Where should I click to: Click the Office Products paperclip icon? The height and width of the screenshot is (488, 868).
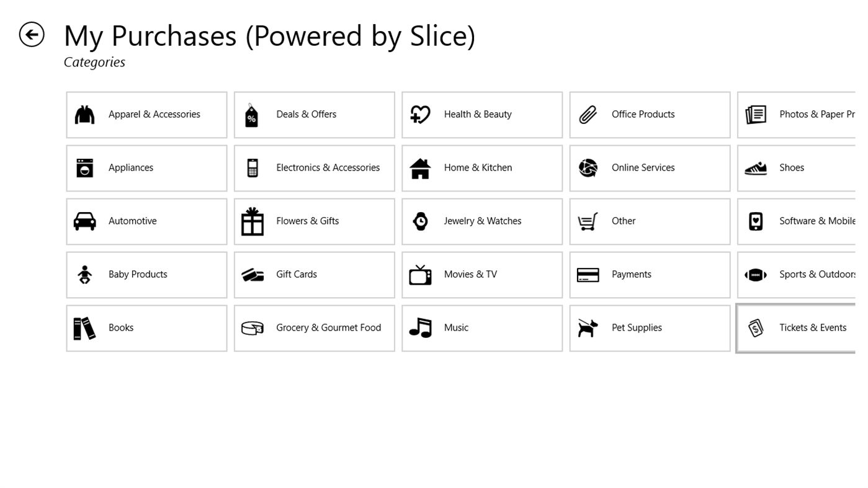(x=588, y=114)
